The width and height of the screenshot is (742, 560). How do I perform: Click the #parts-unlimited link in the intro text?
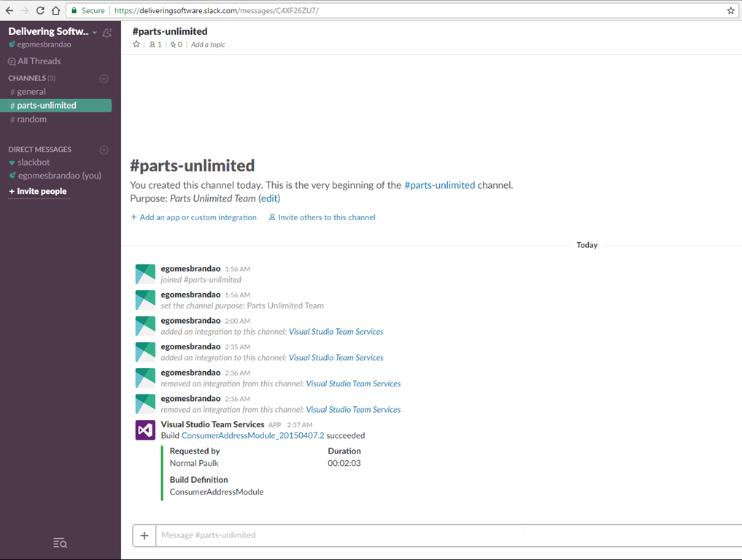pyautogui.click(x=440, y=185)
